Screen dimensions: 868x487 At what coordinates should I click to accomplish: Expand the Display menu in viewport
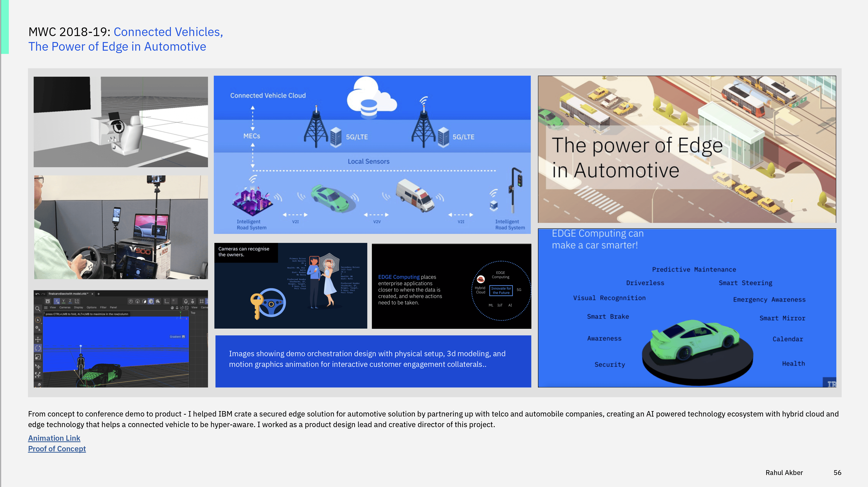click(x=78, y=308)
